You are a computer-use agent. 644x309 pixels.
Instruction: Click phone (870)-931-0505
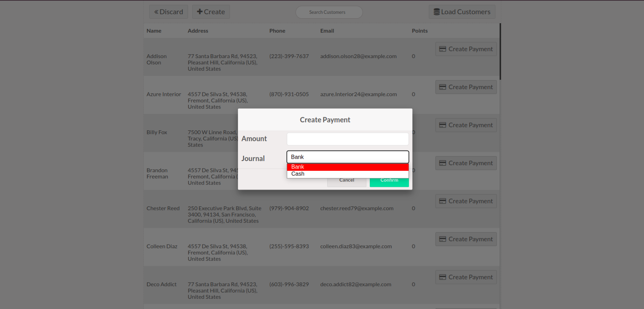pyautogui.click(x=289, y=94)
